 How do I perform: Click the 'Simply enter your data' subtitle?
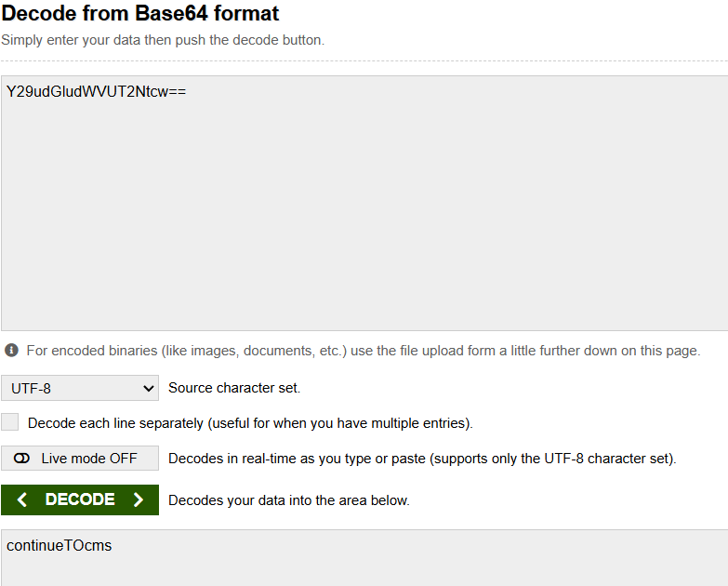(x=163, y=41)
